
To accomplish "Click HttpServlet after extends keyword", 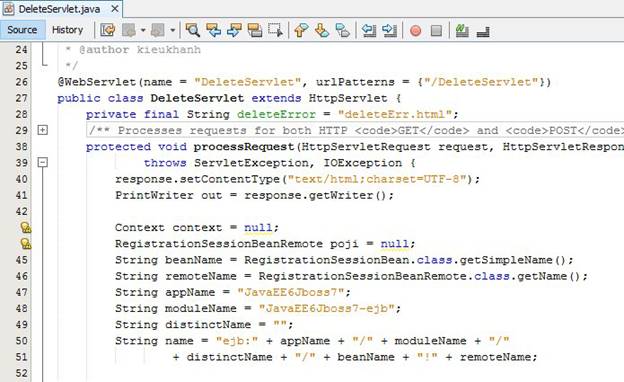I will click(348, 98).
